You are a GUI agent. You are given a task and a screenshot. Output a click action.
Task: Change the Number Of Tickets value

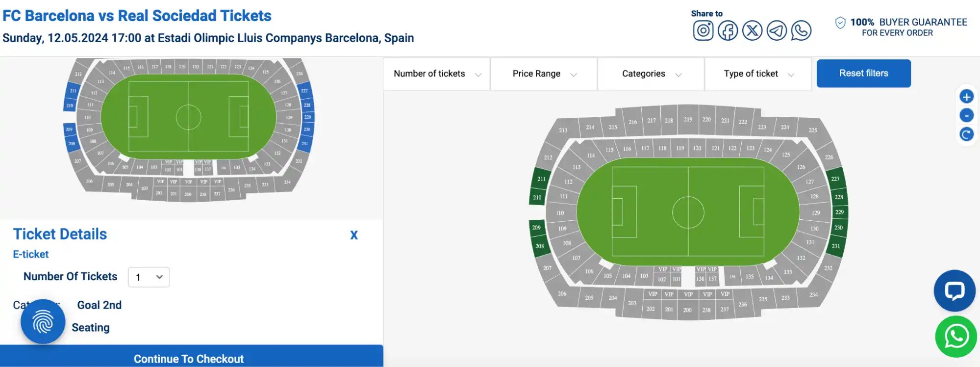coord(148,277)
